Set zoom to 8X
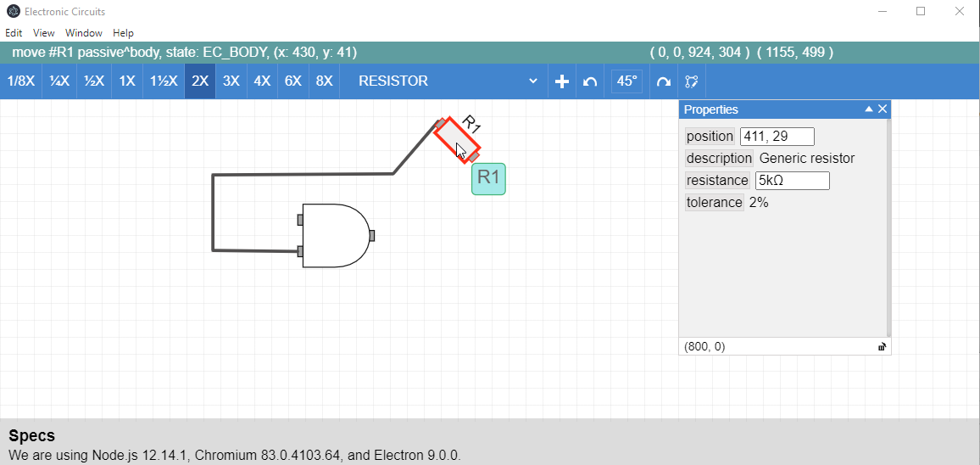 point(325,81)
